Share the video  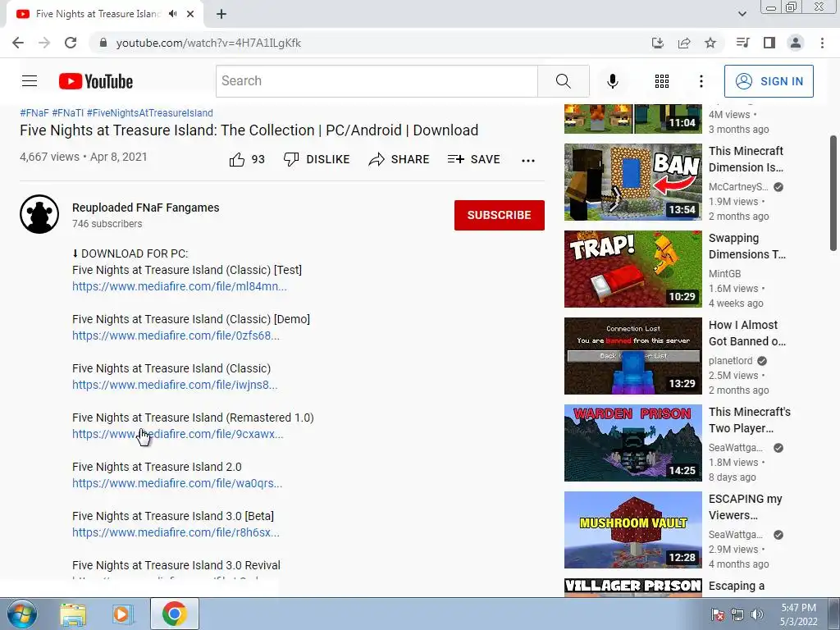pyautogui.click(x=399, y=159)
